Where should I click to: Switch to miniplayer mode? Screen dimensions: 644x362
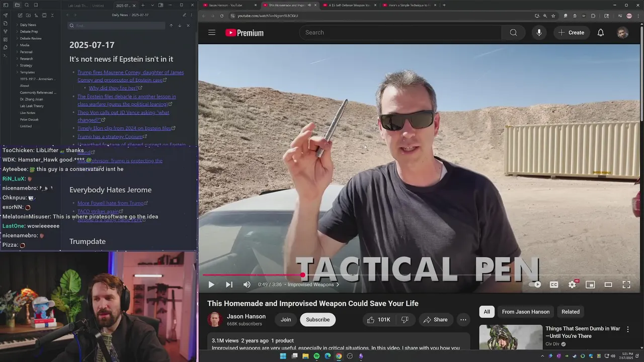590,285
